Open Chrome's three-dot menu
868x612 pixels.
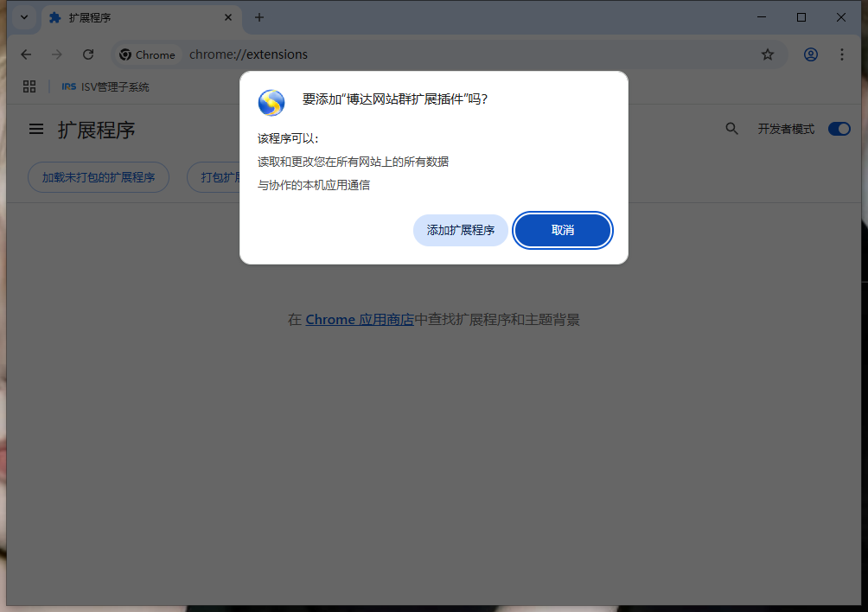coord(842,54)
